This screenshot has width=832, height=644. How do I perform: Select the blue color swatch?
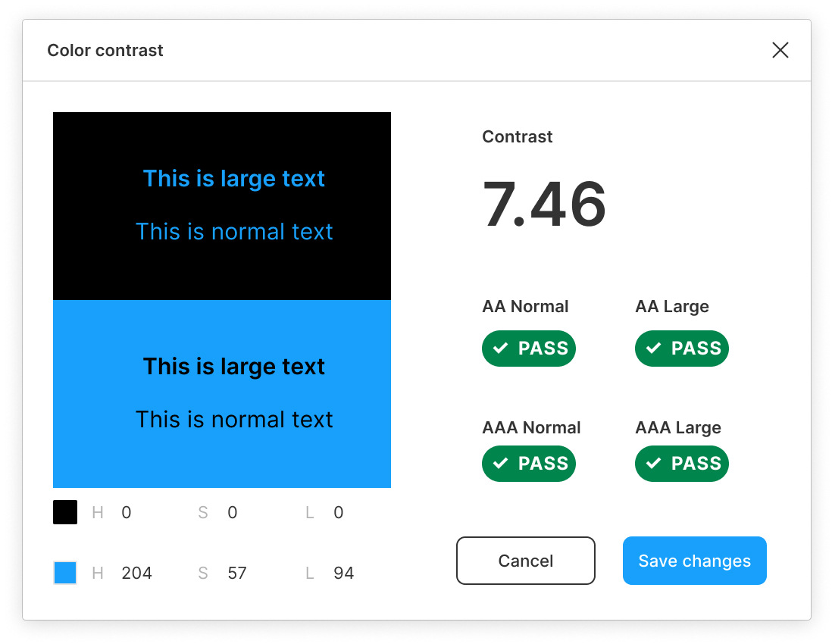[x=65, y=573]
